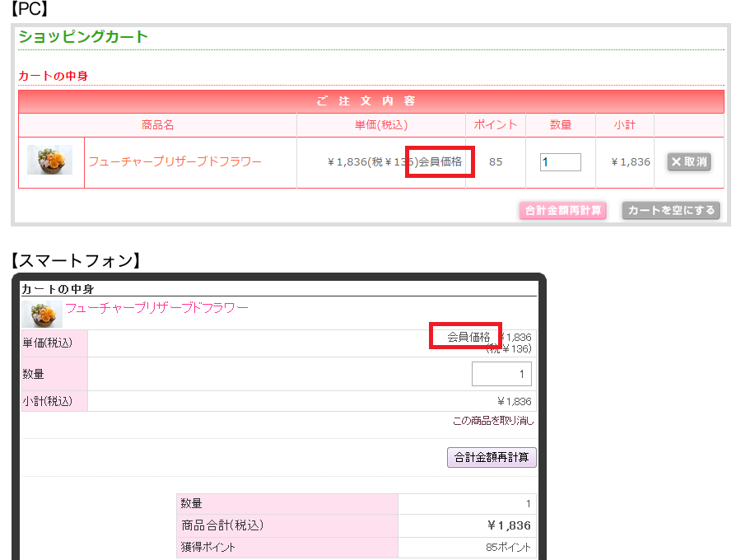Click the smartphone cart flower thumbnail
Viewport: 741px width, 560px height.
pos(42,314)
